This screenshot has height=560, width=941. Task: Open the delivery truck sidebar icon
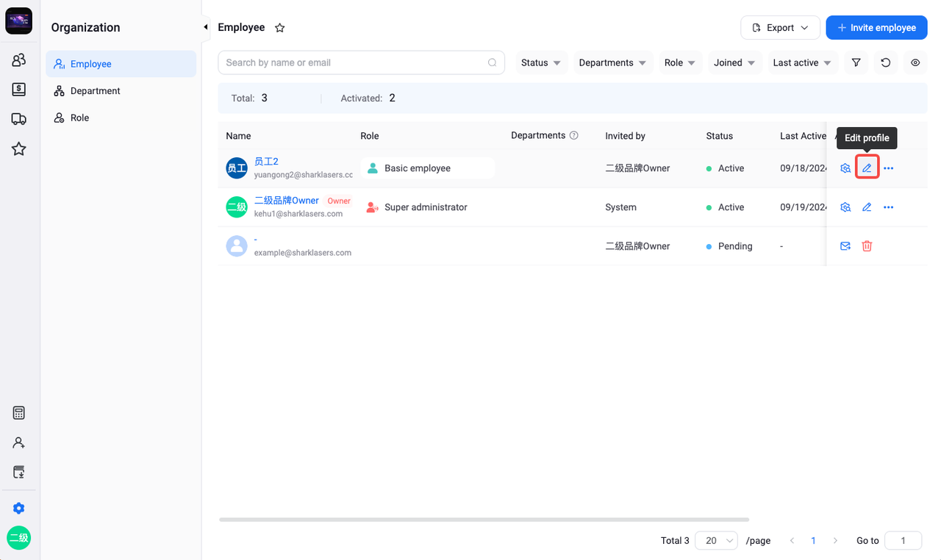[19, 119]
